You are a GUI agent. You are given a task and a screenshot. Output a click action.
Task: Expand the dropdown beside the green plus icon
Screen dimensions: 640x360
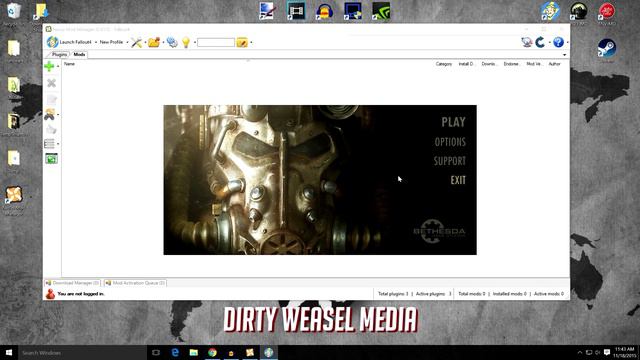58,66
